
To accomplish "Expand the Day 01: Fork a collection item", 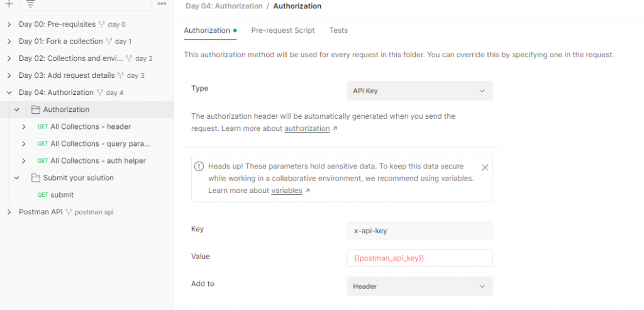I will [x=9, y=42].
